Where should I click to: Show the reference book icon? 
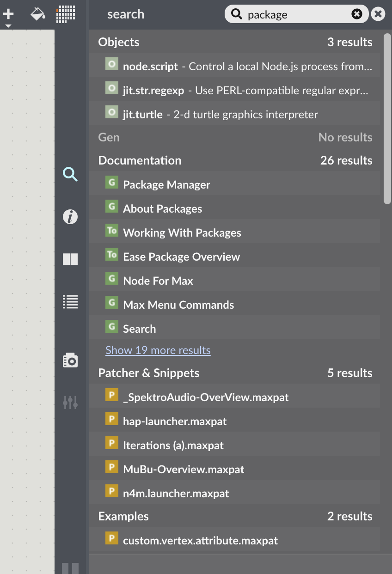(x=70, y=259)
